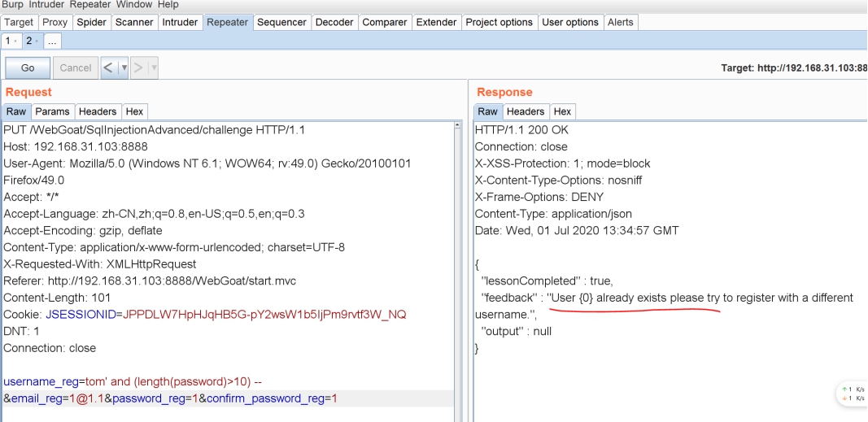Click the DNT: 1 header line
The image size is (868, 422).
[22, 331]
